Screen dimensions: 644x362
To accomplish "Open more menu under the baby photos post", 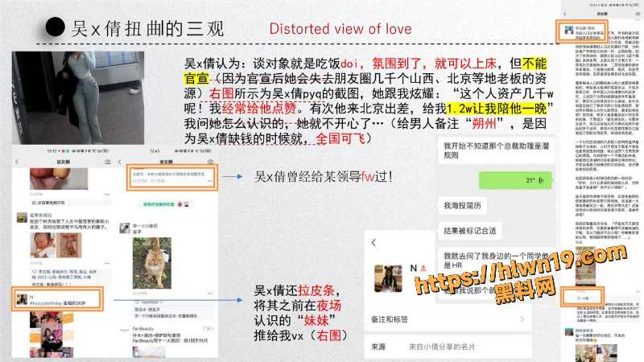I will 107,263.
